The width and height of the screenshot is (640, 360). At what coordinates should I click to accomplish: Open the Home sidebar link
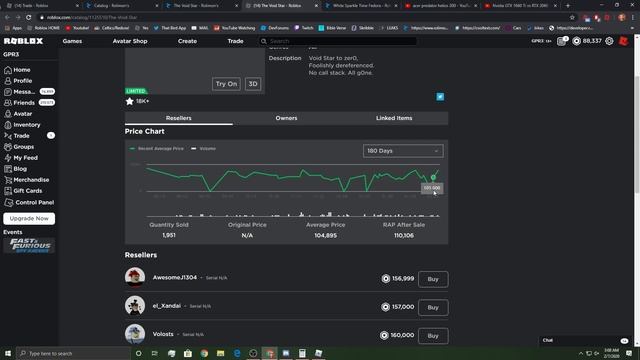[x=17, y=70]
